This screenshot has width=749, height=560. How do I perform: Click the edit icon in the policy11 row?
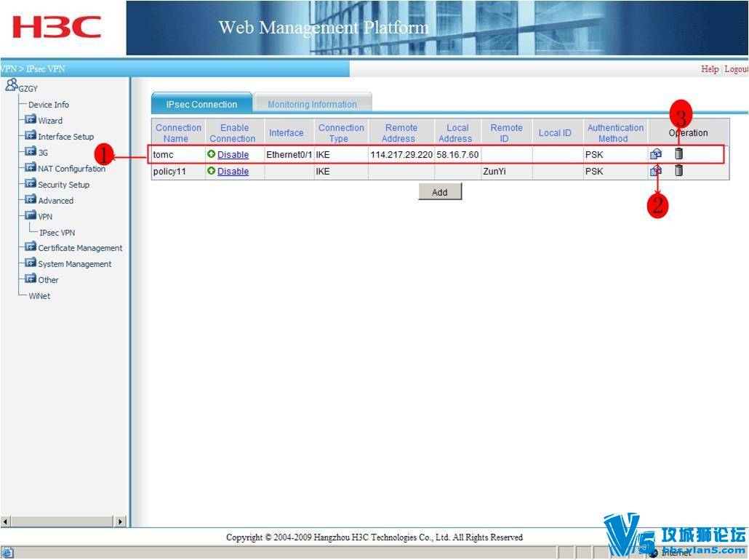tap(656, 171)
